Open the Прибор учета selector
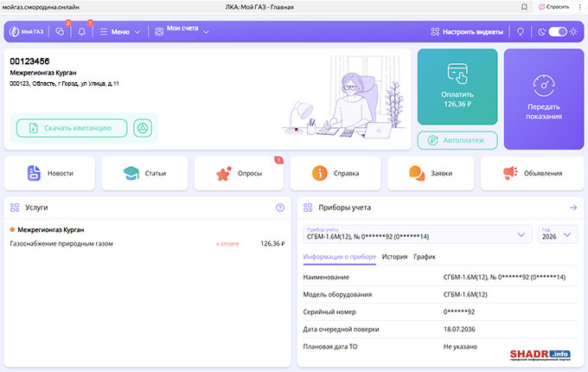588x372 pixels. coord(415,234)
